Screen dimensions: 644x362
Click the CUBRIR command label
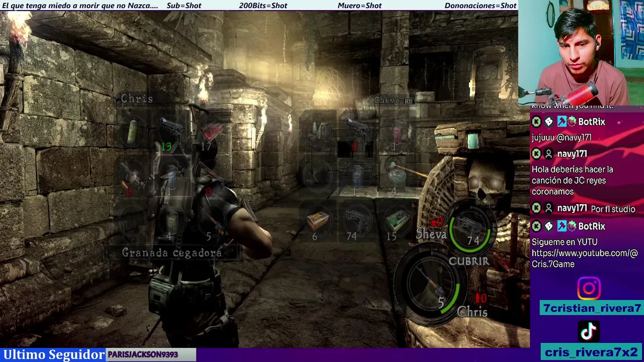(469, 261)
